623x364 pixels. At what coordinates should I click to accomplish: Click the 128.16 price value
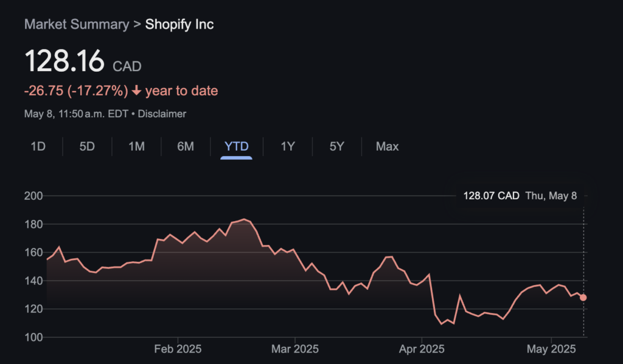click(64, 61)
